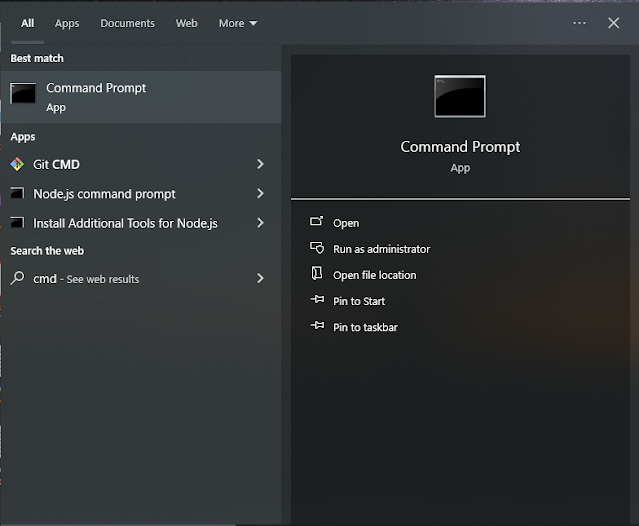Switch to the Documents tab
Image resolution: width=639 pixels, height=526 pixels.
pos(128,24)
